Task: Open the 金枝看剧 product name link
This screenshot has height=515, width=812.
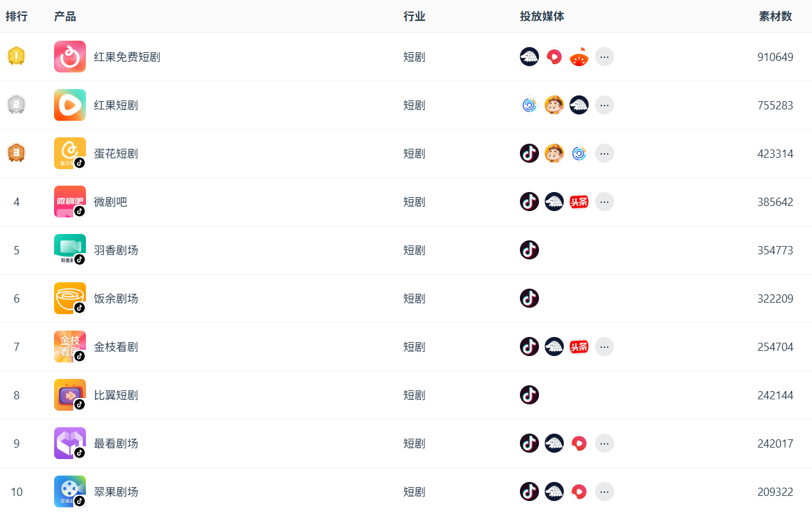Action: click(116, 347)
